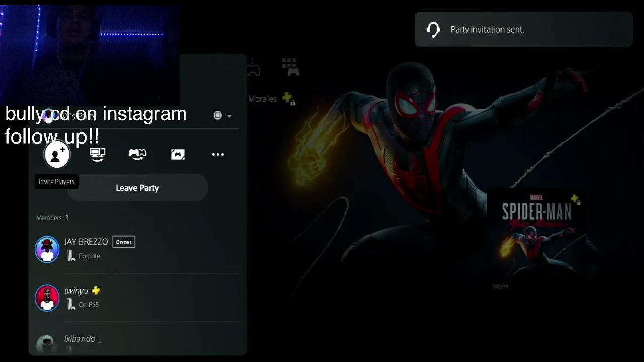This screenshot has width=644, height=362.
Task: Click the Owner badge
Action: (124, 242)
